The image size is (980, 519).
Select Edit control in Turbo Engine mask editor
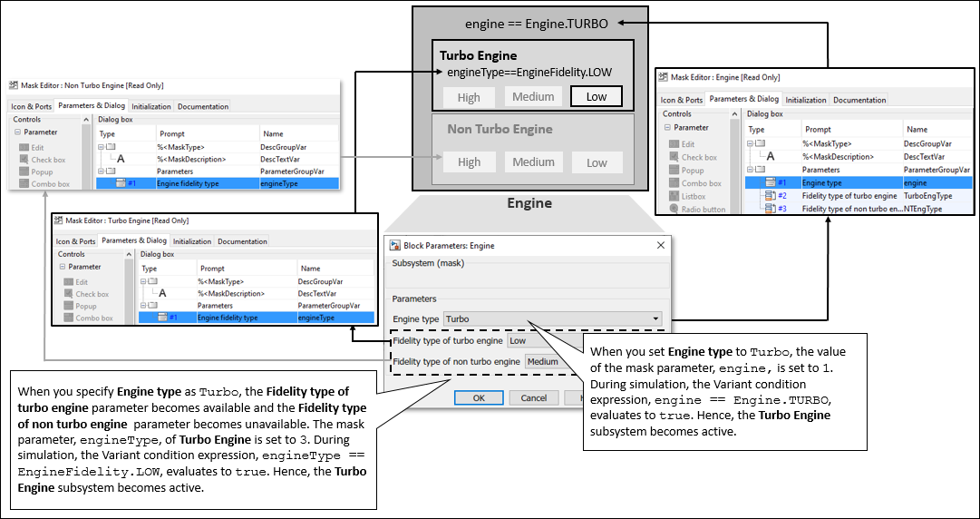click(x=82, y=281)
